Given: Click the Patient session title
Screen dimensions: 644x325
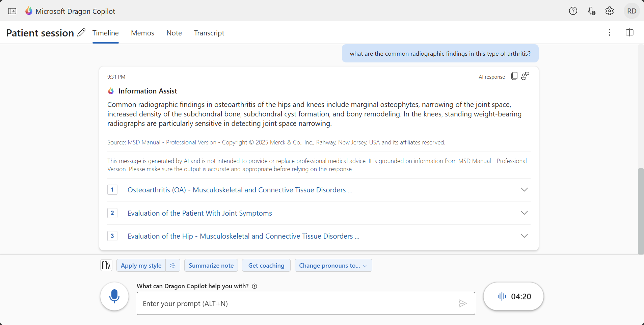Looking at the screenshot, I should pos(40,33).
